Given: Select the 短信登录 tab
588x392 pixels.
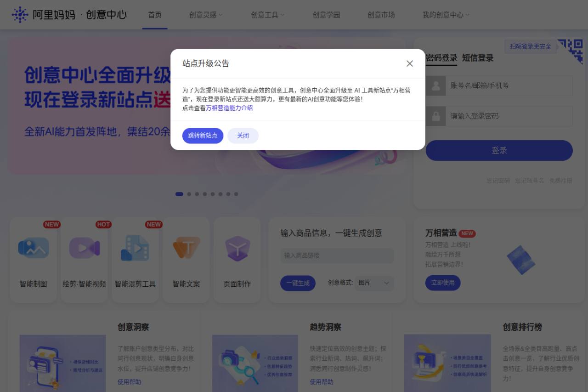Looking at the screenshot, I should 478,58.
